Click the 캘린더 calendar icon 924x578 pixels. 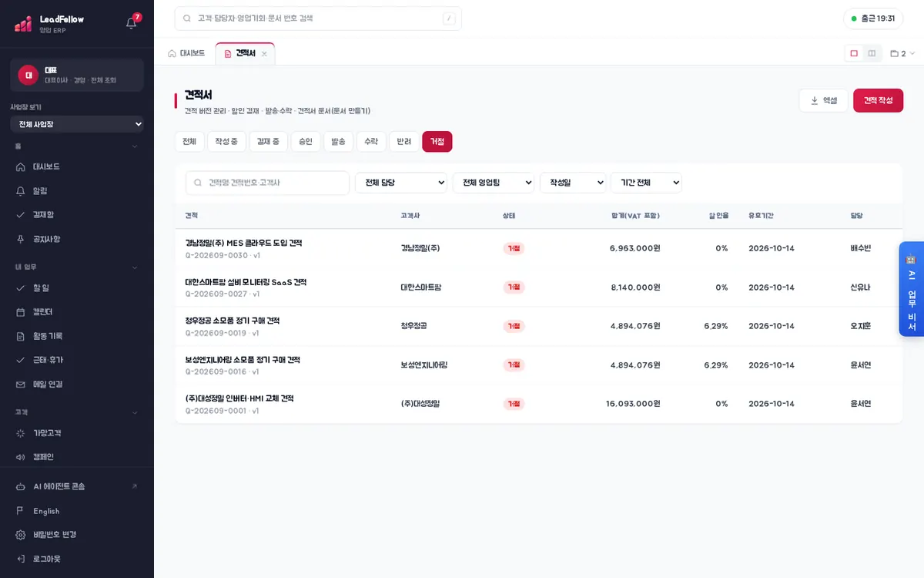coord(21,312)
